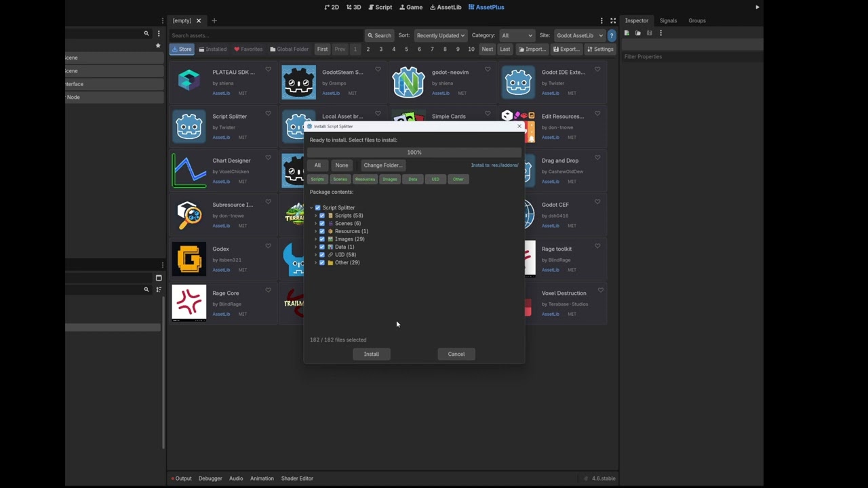This screenshot has height=488, width=868.
Task: Open the Rage Core asset thumbnail
Action: point(189,303)
